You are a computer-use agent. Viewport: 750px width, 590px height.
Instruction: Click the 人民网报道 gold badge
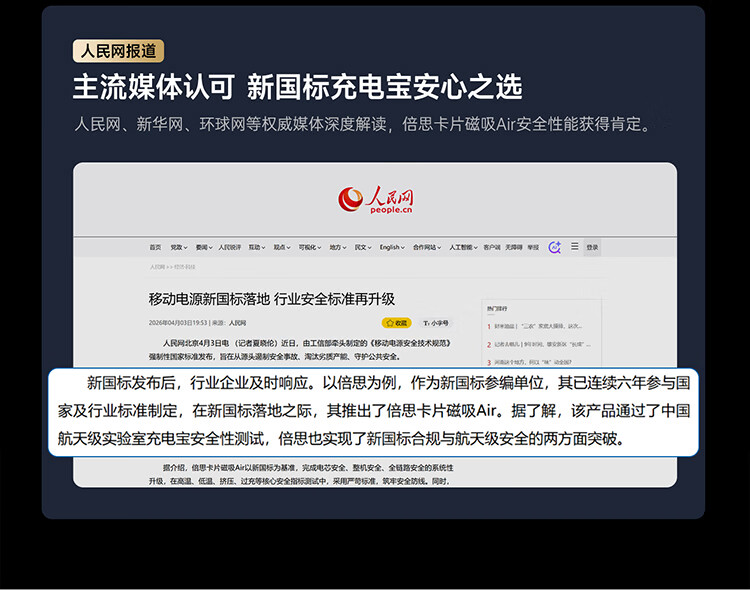click(x=118, y=51)
